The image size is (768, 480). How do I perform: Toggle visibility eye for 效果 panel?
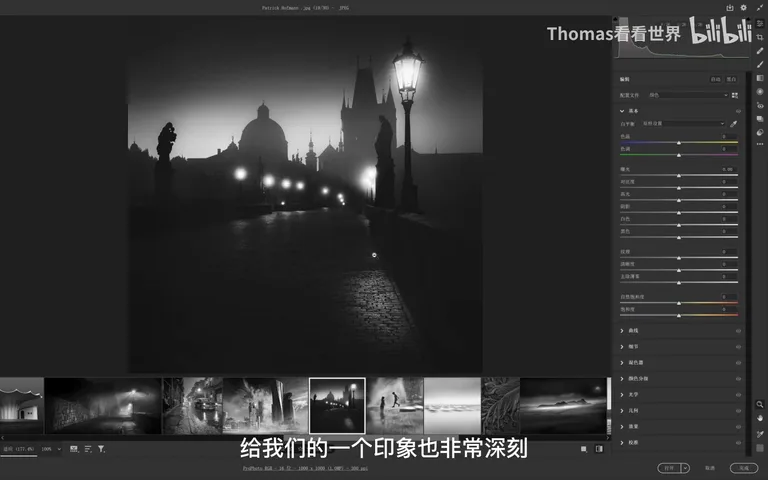pyautogui.click(x=738, y=427)
